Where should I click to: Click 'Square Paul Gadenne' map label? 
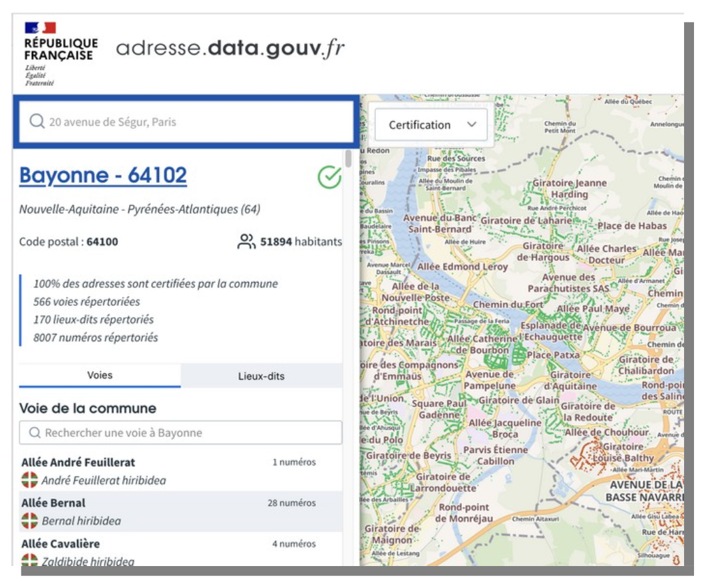click(439, 409)
